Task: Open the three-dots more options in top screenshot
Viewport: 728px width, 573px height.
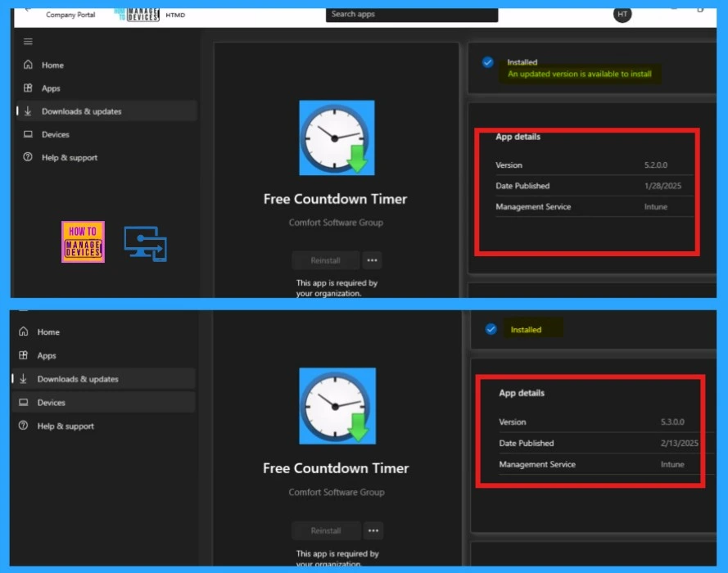Action: click(x=373, y=260)
